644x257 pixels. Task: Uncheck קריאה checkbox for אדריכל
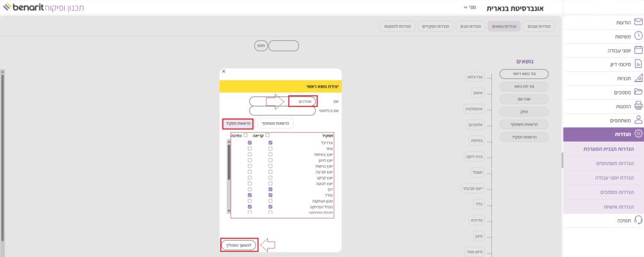coord(270,143)
